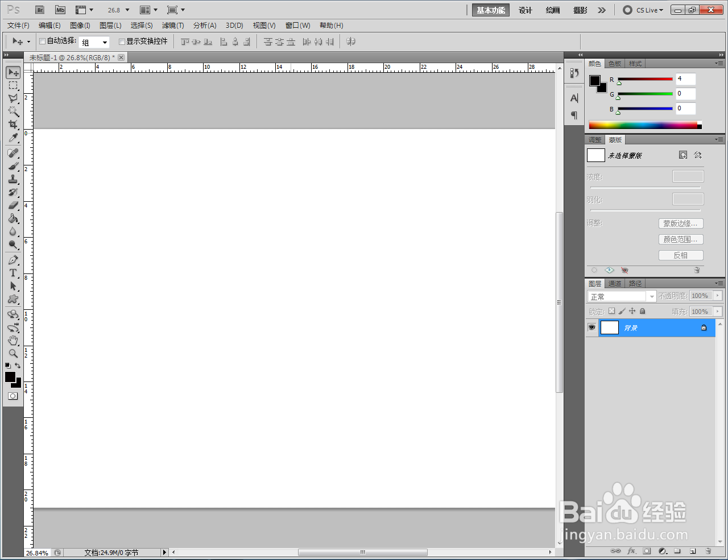Select the 3D Camera Rotate tool

pos(13,327)
